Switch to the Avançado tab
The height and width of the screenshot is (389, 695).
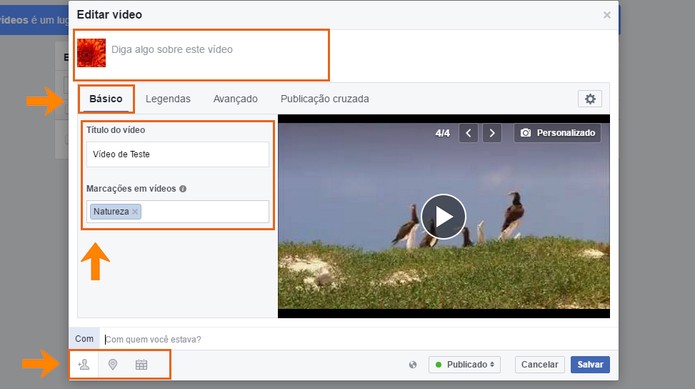tap(235, 99)
